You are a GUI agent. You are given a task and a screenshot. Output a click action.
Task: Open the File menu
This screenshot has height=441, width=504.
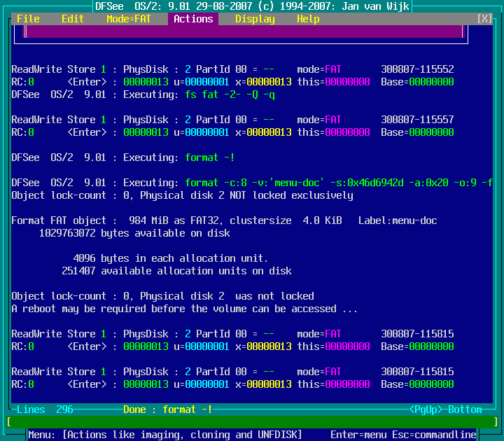tap(28, 19)
